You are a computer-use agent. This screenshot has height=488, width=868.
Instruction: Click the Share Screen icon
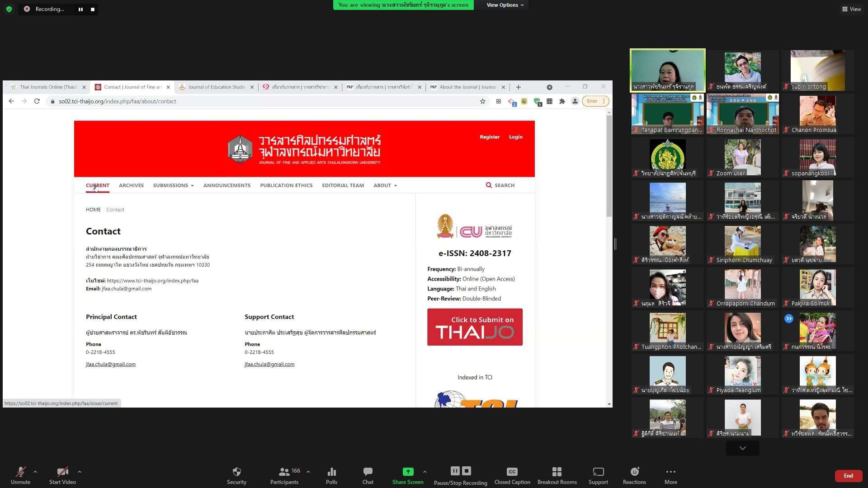(408, 472)
